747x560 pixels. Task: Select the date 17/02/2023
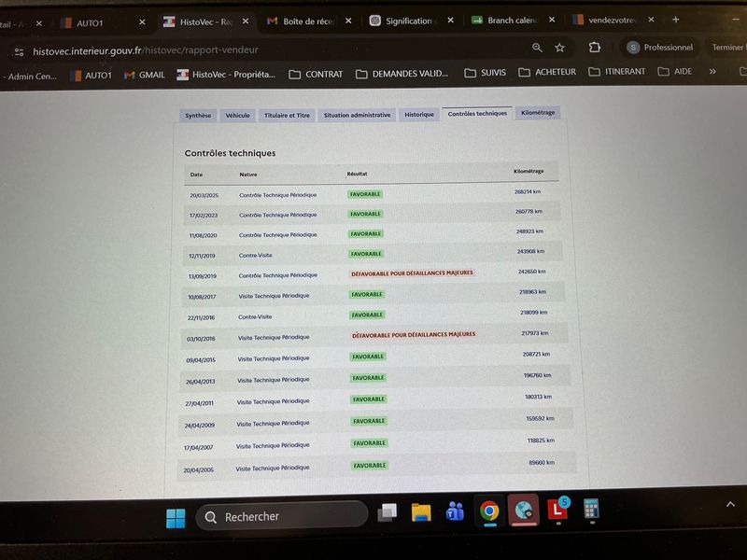point(204,216)
